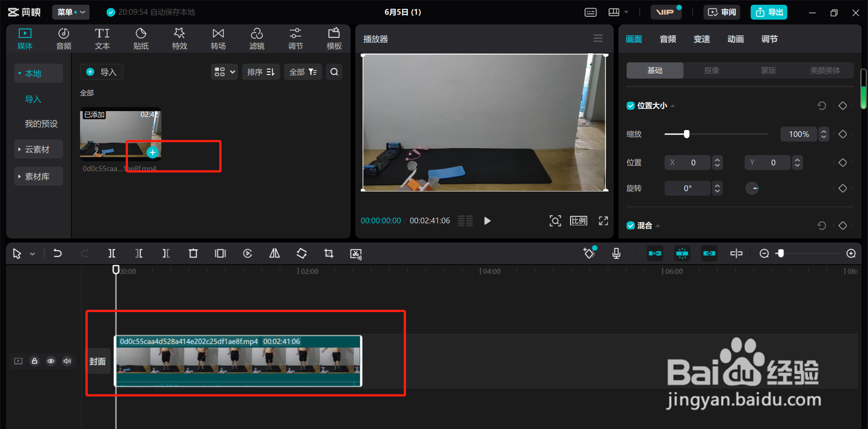Play the video in the player

pos(487,221)
